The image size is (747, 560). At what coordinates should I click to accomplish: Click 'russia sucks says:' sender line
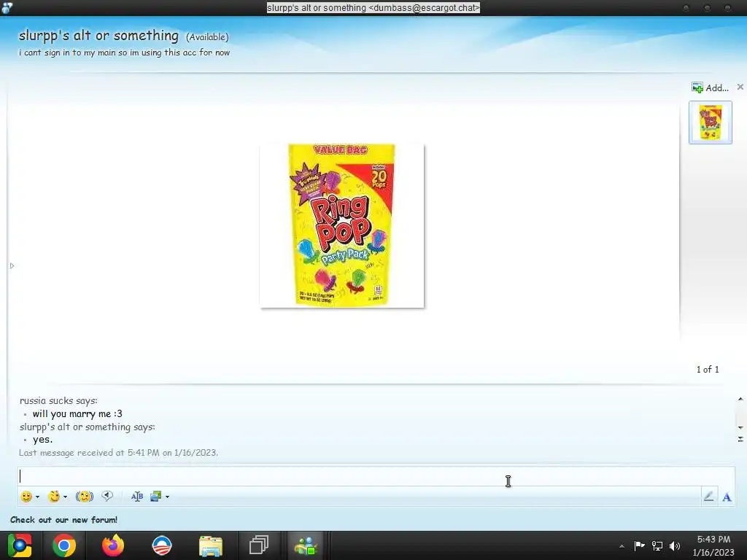point(58,400)
